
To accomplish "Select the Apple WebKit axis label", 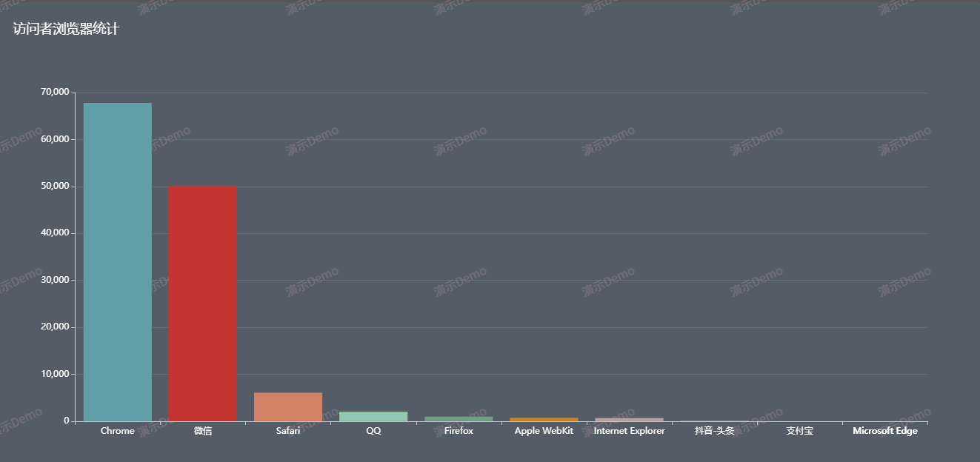I will [x=544, y=431].
